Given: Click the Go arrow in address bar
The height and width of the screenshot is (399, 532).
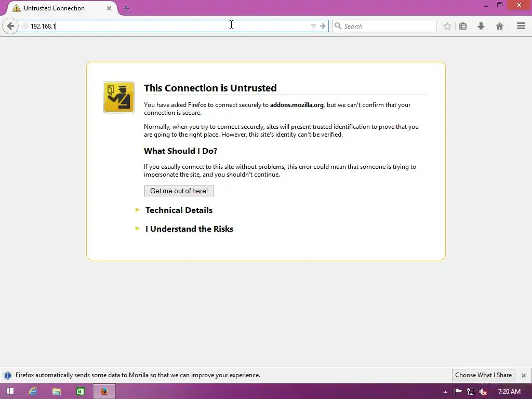Looking at the screenshot, I should (x=323, y=26).
